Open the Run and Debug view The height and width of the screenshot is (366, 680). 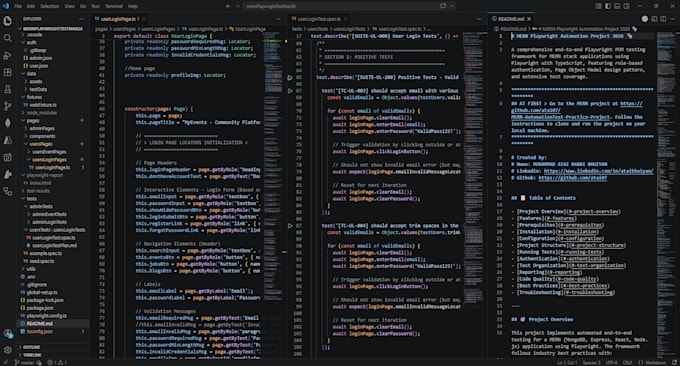[7, 56]
